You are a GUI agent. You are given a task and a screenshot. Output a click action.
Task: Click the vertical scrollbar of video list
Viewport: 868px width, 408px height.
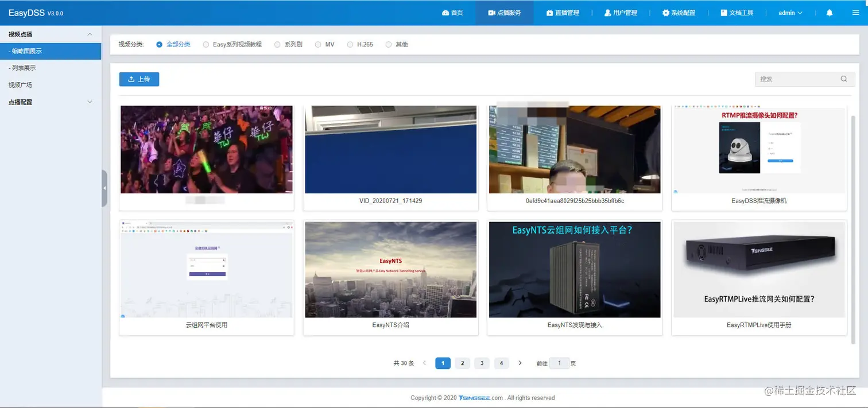[853, 230]
